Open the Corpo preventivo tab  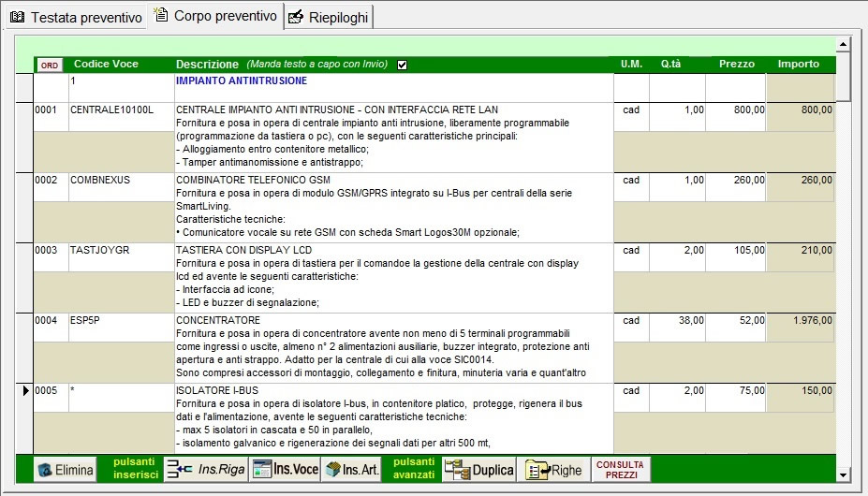tap(215, 16)
